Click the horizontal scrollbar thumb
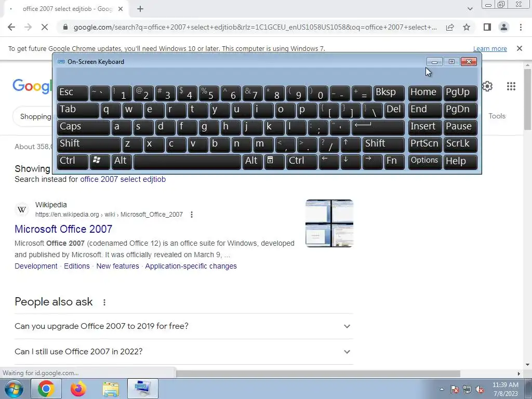 point(318,374)
